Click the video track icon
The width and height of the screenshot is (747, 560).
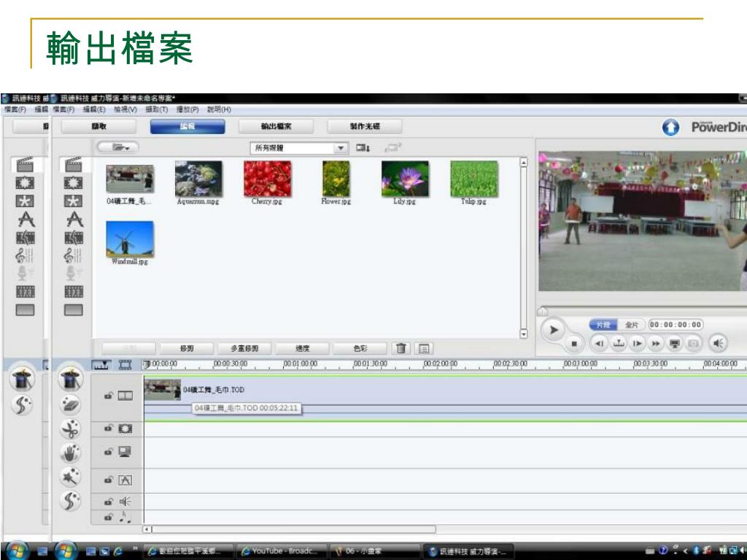[125, 396]
